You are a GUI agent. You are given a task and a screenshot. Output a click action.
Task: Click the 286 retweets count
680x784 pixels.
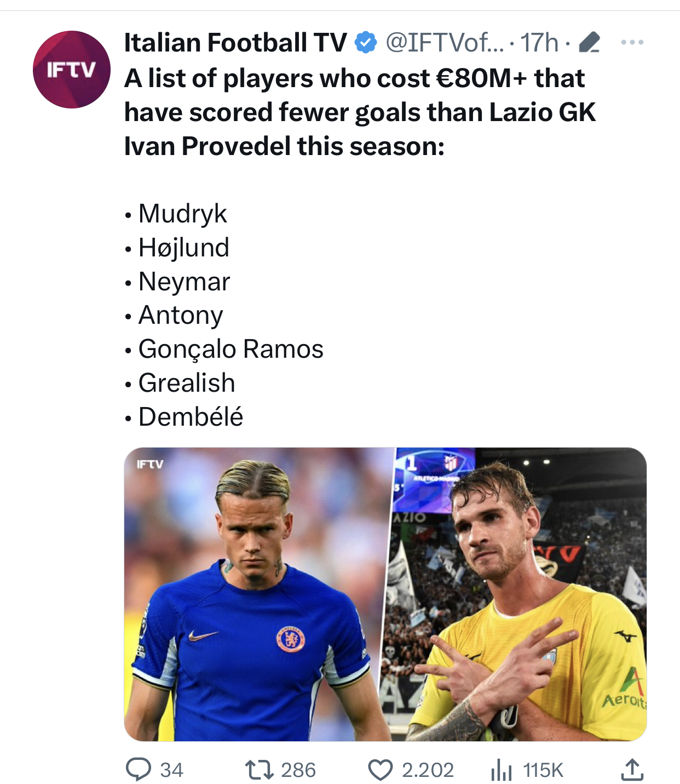pos(298,770)
